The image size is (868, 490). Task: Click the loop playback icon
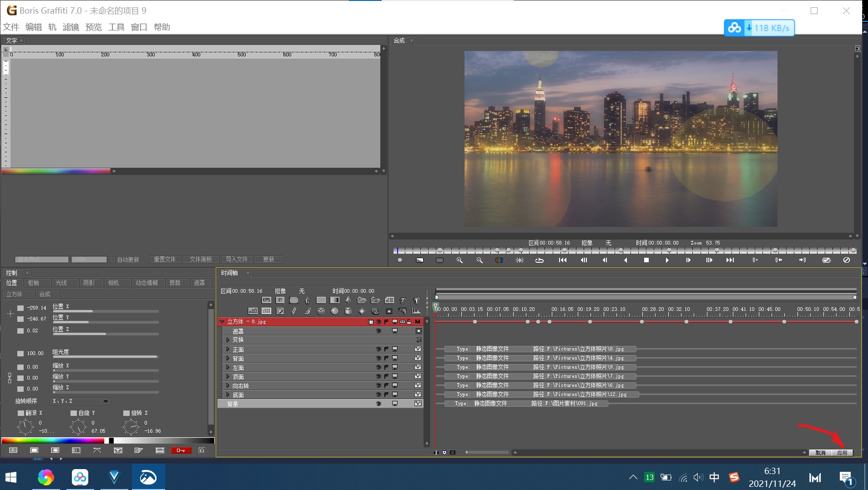pos(539,260)
